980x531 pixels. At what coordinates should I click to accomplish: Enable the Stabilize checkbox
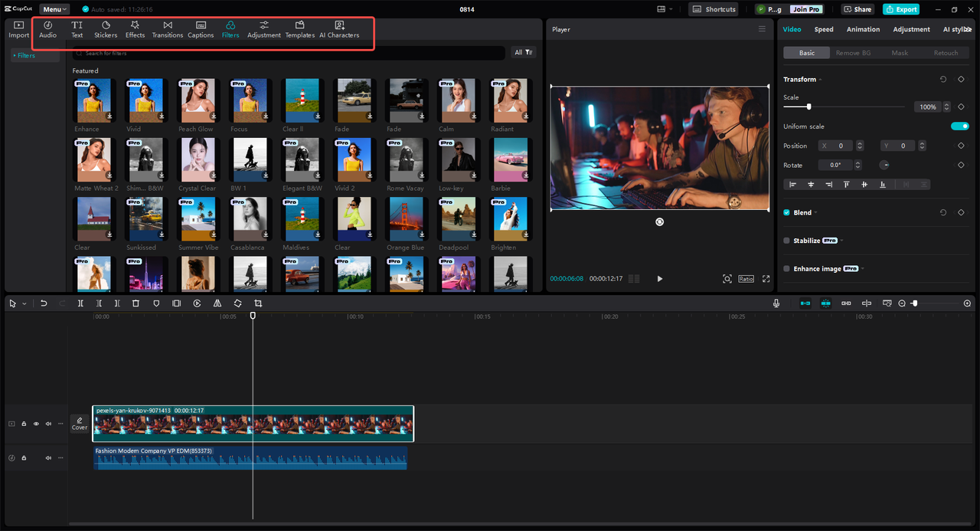coord(786,241)
